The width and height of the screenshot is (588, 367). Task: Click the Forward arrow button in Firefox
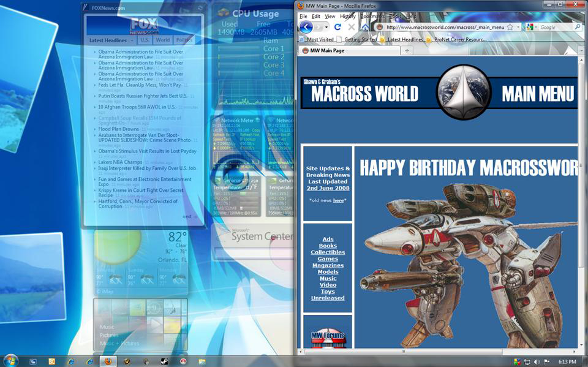coord(318,27)
